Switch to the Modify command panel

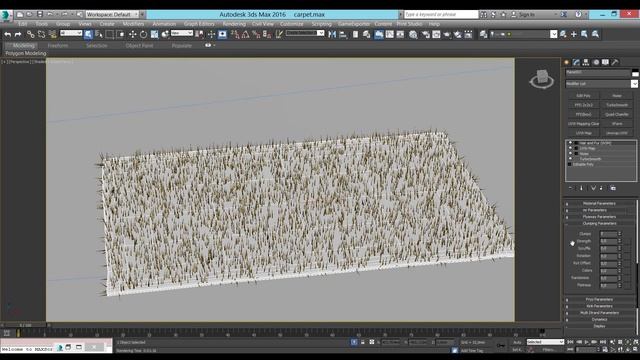[576, 62]
